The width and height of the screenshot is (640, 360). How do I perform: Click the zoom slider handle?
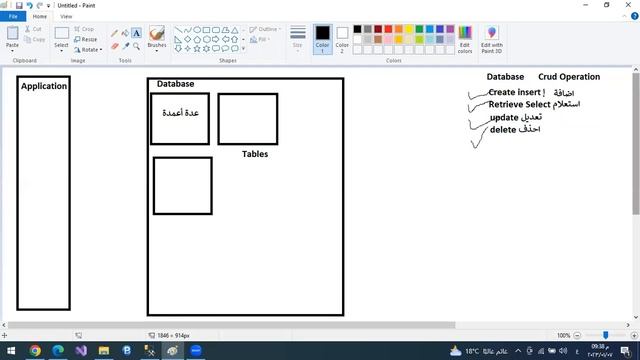(x=606, y=335)
